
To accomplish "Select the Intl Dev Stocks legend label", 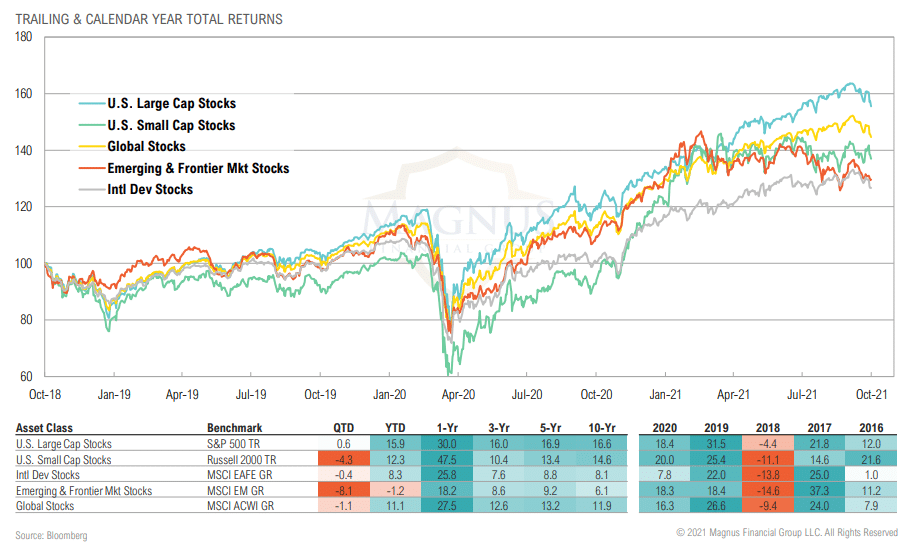I will [150, 189].
